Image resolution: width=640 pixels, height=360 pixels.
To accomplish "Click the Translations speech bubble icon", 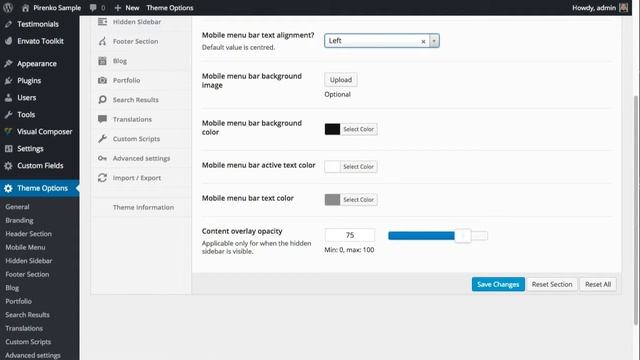I will (x=102, y=119).
